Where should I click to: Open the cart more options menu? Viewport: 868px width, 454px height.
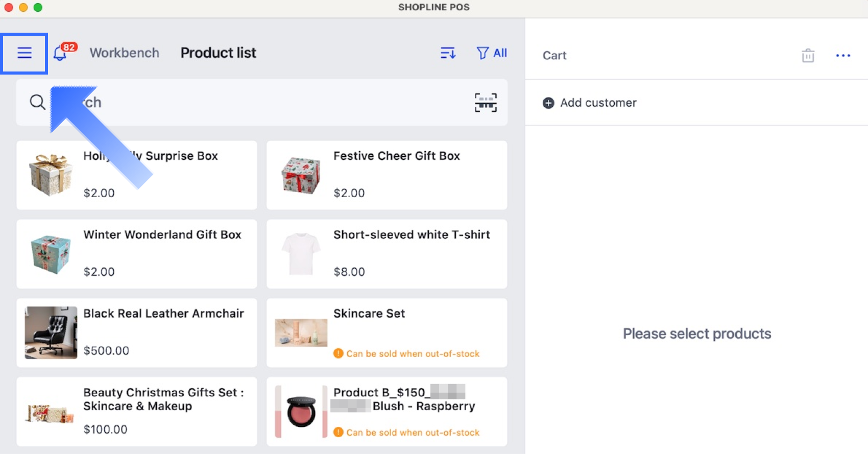(x=843, y=56)
